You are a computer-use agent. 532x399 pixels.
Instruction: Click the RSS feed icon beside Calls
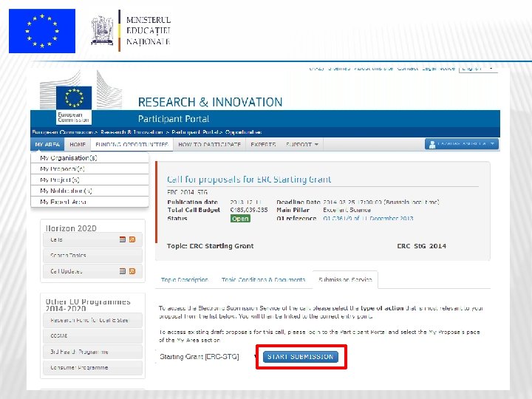pyautogui.click(x=132, y=239)
